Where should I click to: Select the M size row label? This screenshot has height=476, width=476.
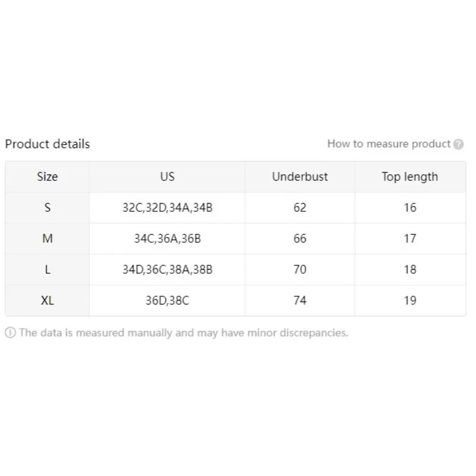[x=48, y=239]
